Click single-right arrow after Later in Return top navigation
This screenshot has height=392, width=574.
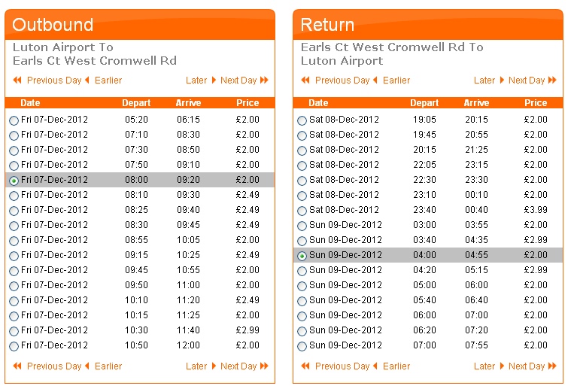point(502,81)
